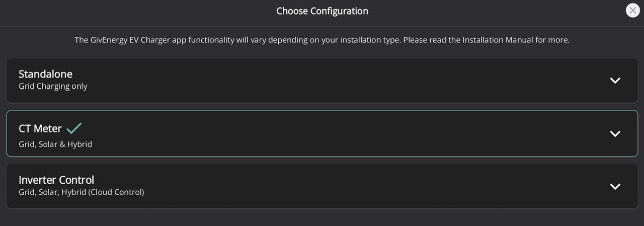Click the word 'Hybrid' in CT Meter subtitle
This screenshot has height=226, width=644.
[x=79, y=144]
